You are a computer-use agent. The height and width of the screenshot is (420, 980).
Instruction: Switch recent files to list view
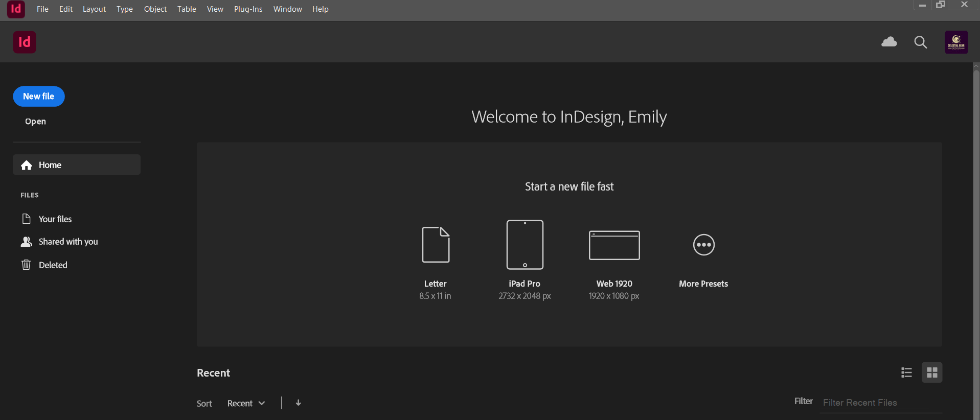pos(906,372)
